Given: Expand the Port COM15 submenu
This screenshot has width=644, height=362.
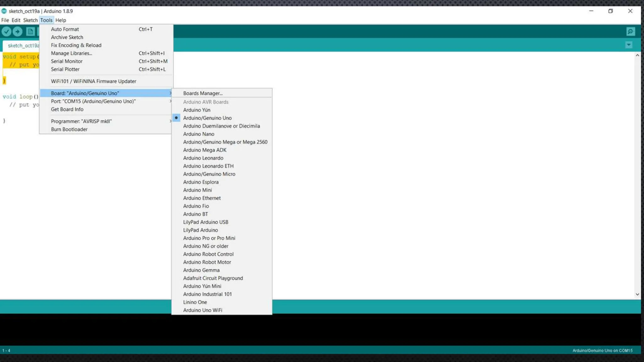Looking at the screenshot, I should pyautogui.click(x=106, y=101).
